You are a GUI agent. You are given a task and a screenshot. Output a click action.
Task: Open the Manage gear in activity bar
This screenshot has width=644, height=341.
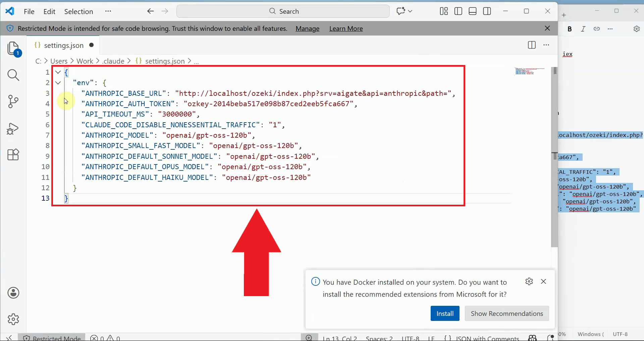point(13,319)
